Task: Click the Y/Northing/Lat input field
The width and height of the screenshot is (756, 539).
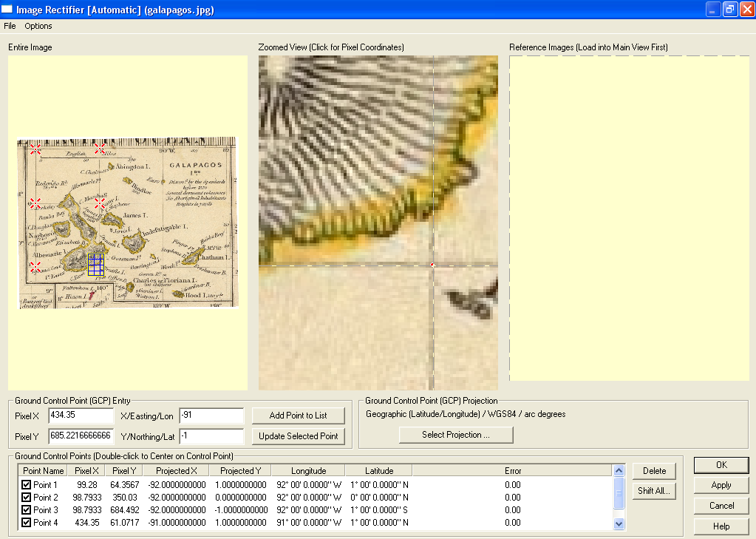Action: (x=211, y=436)
